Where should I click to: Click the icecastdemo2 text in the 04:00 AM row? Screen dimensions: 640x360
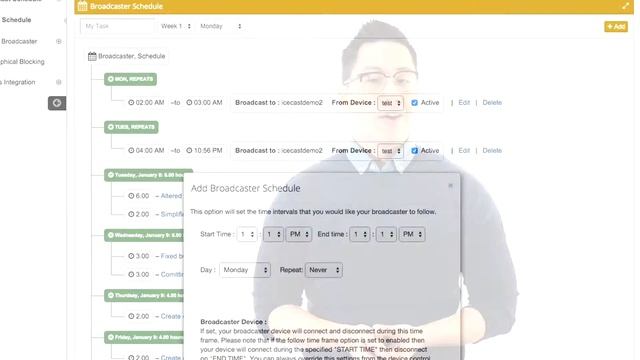(x=302, y=151)
